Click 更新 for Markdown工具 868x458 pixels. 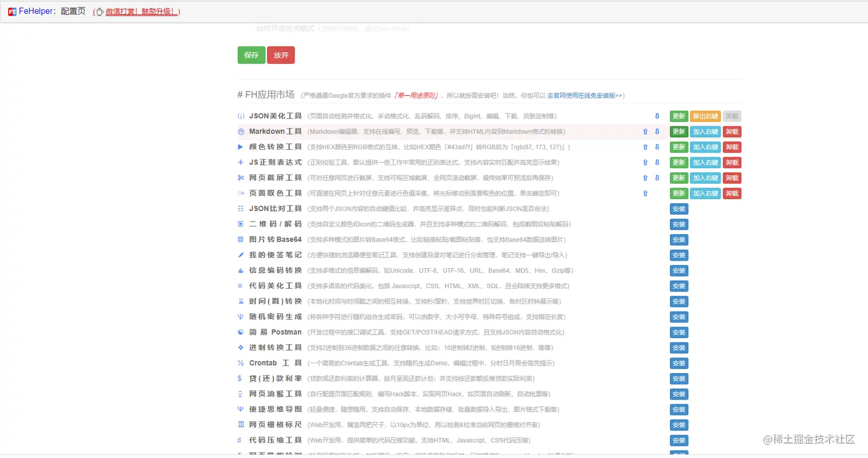[x=679, y=131]
